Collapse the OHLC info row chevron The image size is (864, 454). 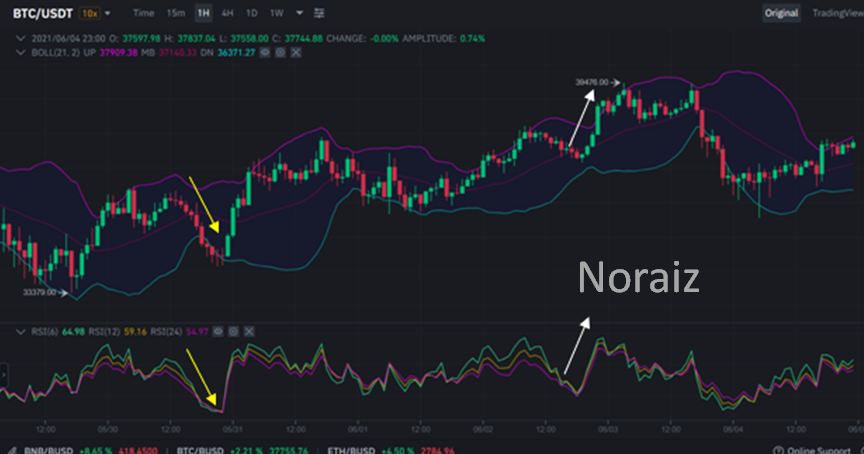(x=20, y=39)
